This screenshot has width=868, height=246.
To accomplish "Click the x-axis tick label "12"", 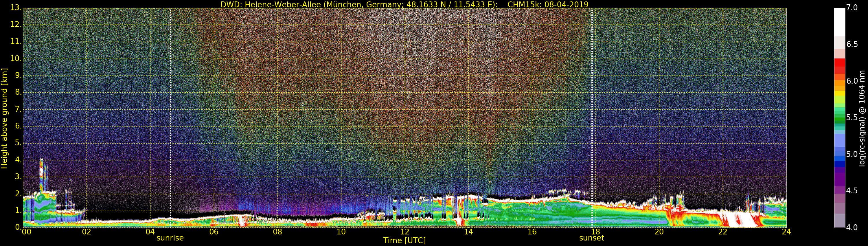I will click(405, 232).
